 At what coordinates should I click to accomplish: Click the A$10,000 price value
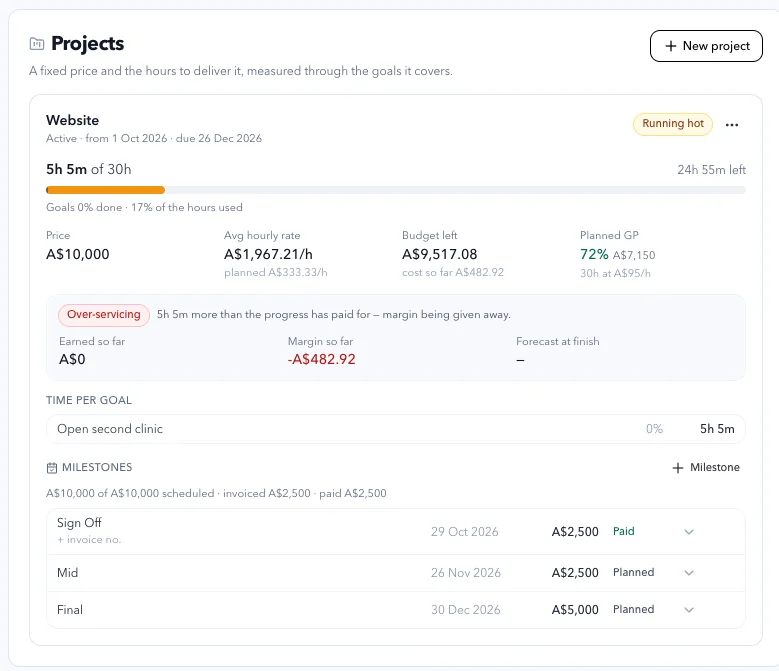pyautogui.click(x=78, y=254)
